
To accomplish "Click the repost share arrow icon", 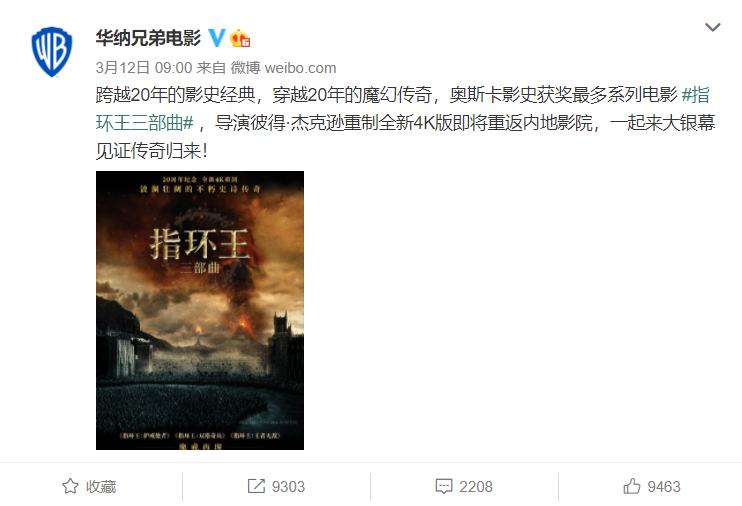I will 256,486.
